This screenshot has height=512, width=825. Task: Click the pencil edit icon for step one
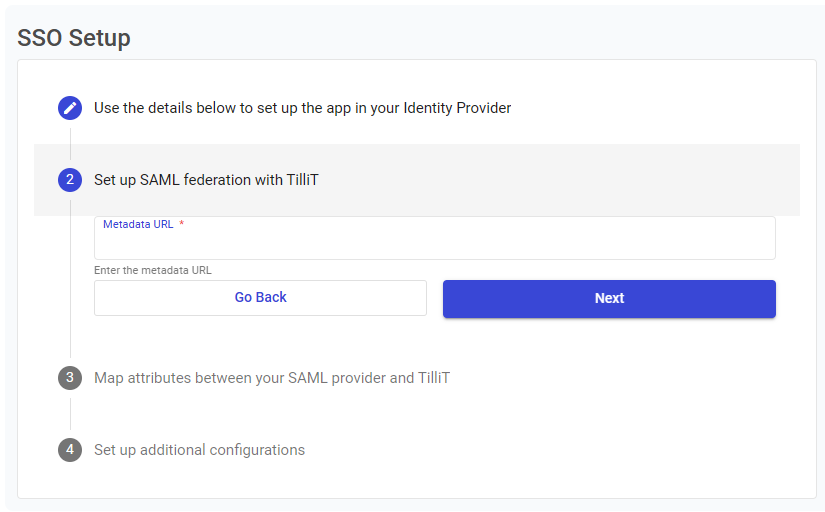[70, 108]
